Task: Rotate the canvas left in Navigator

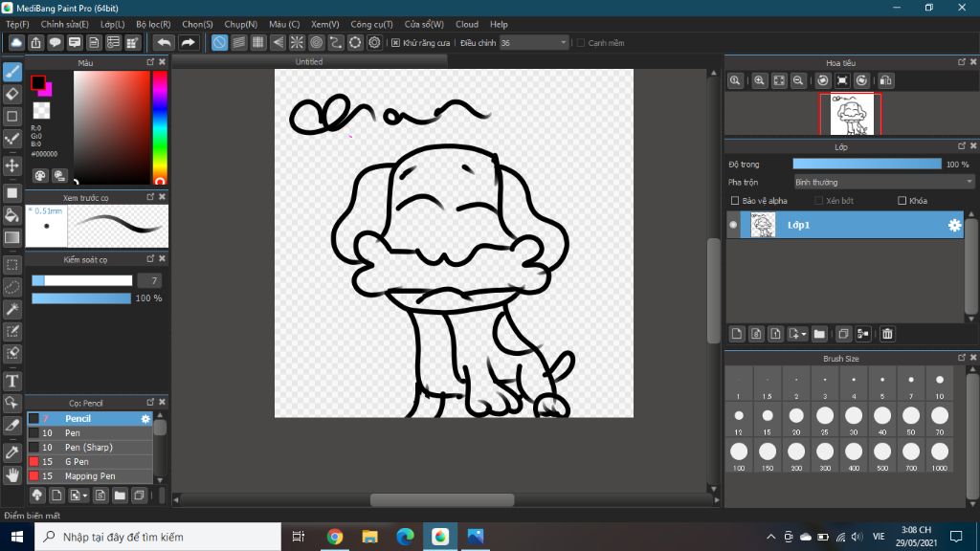Action: (823, 80)
